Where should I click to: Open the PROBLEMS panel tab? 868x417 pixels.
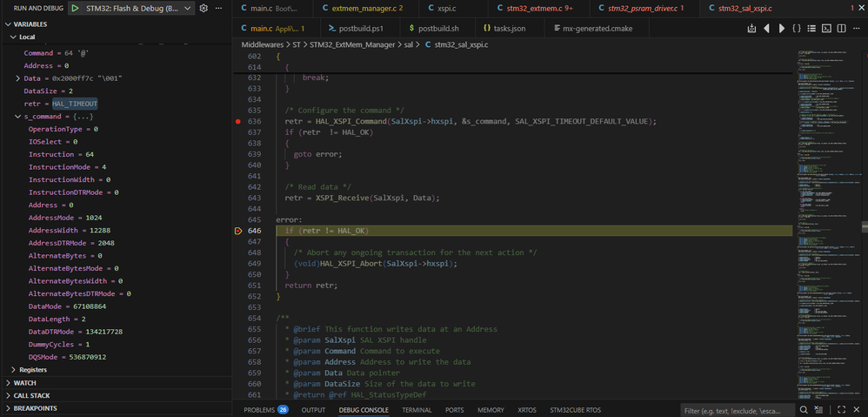point(259,409)
